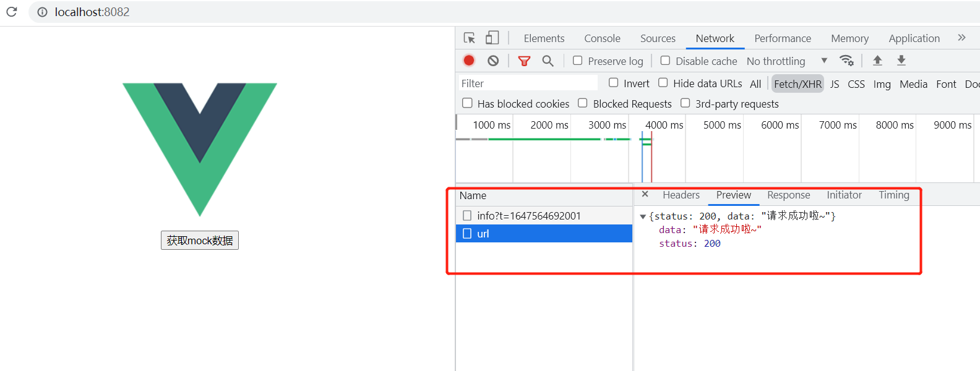Toggle the red filter funnel icon
Viewport: 980px width, 371px height.
click(x=524, y=61)
